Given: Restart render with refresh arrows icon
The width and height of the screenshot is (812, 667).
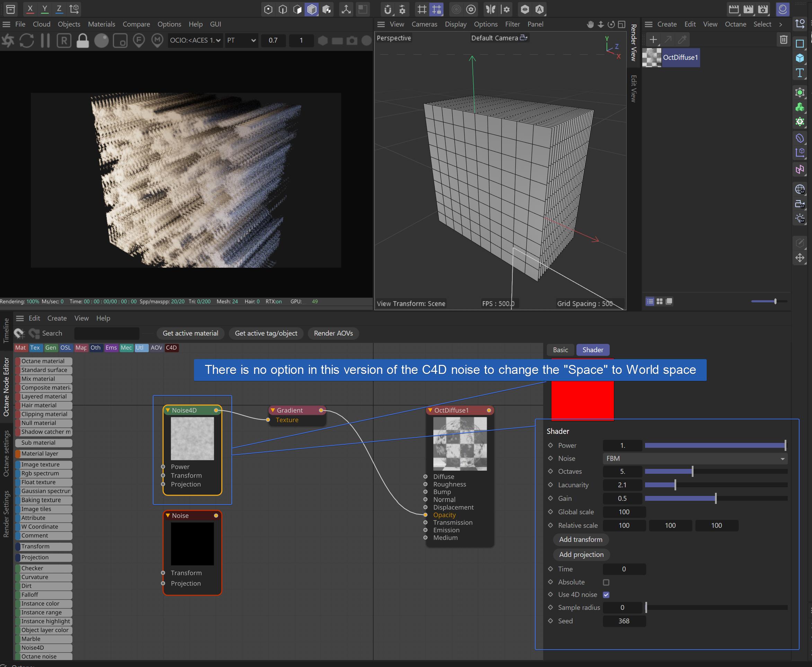Looking at the screenshot, I should click(x=27, y=40).
